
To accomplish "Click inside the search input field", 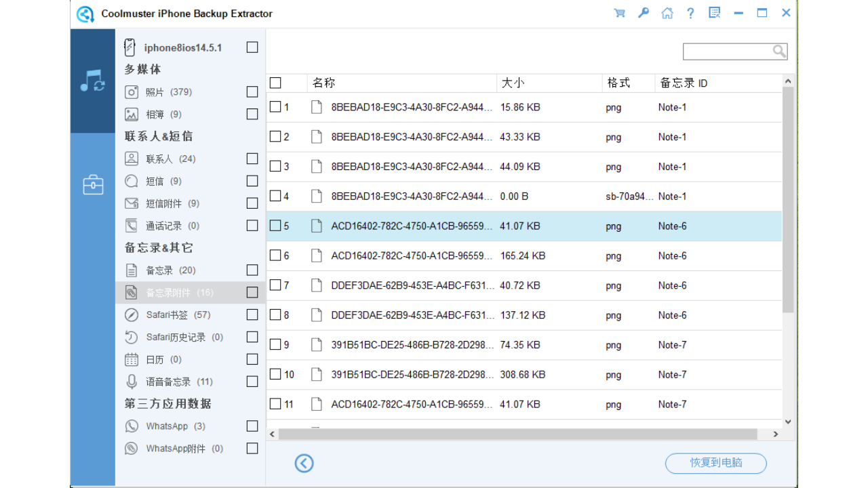I will (726, 51).
